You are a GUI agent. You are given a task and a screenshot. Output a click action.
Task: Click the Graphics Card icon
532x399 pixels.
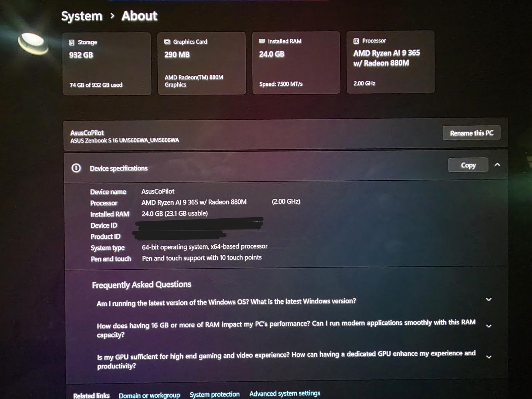(167, 42)
